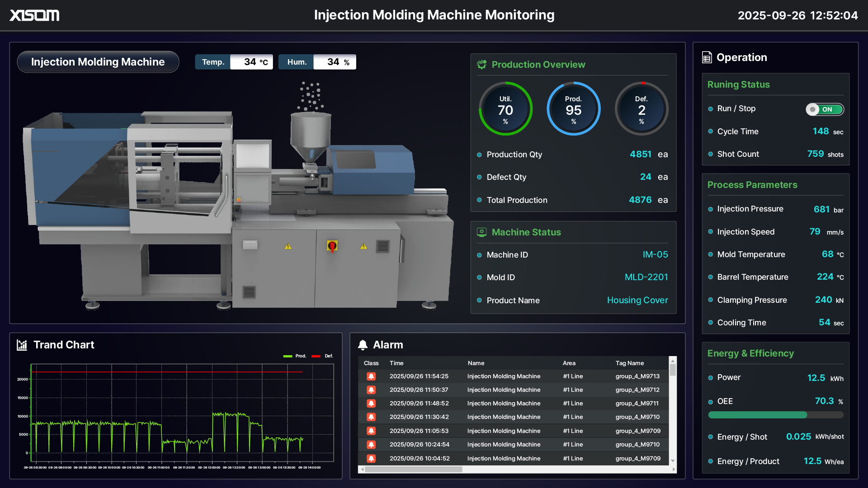Toggle the Def. legend in the Trand Chart

click(321, 356)
